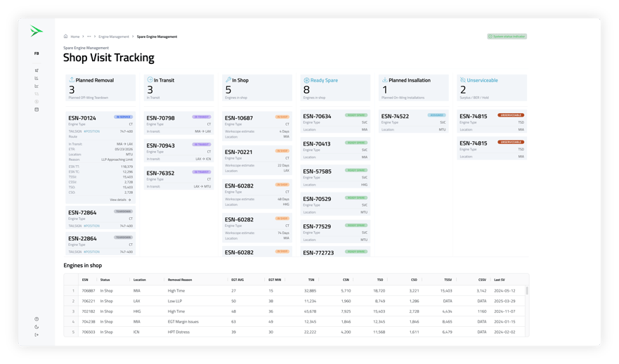619x364 pixels.
Task: Click Spare Engine Management breadcrumb item
Action: pyautogui.click(x=157, y=37)
